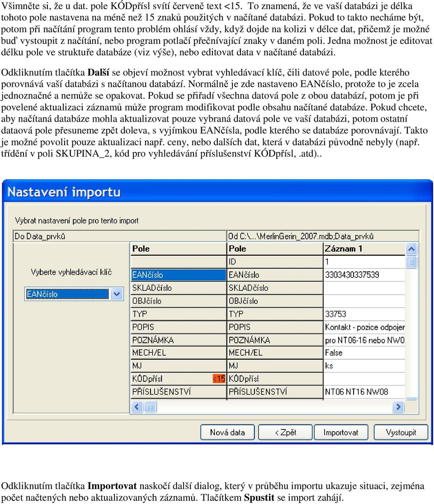Select KÓDpřísl in the source Pole column
This screenshot has width=434, height=504.
(x=275, y=379)
